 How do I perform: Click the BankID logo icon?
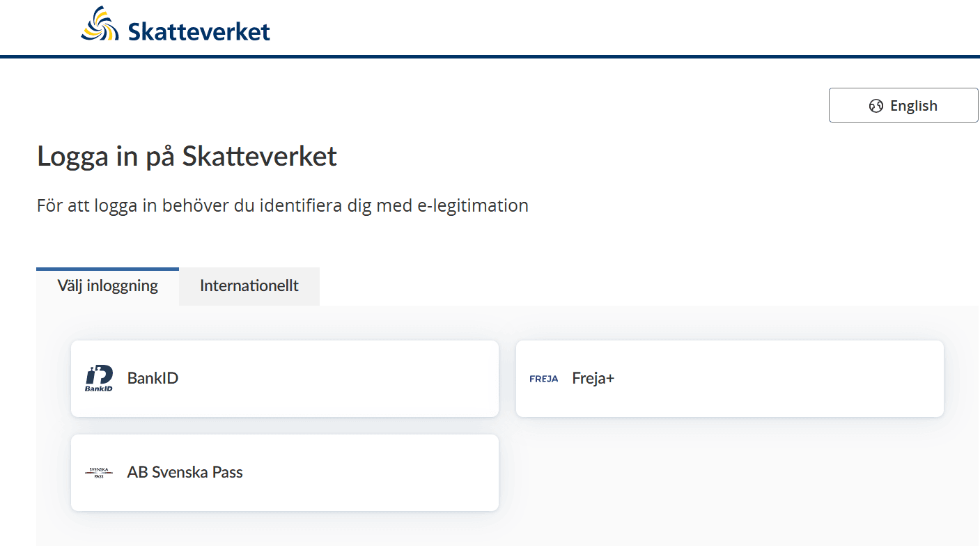[99, 379]
